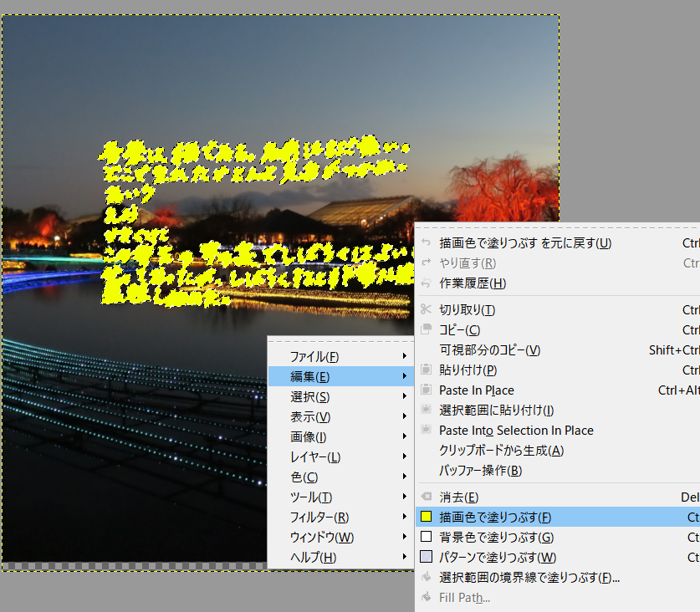Open the ヘルプ(H) submenu
The height and width of the screenshot is (612, 700).
click(x=341, y=557)
